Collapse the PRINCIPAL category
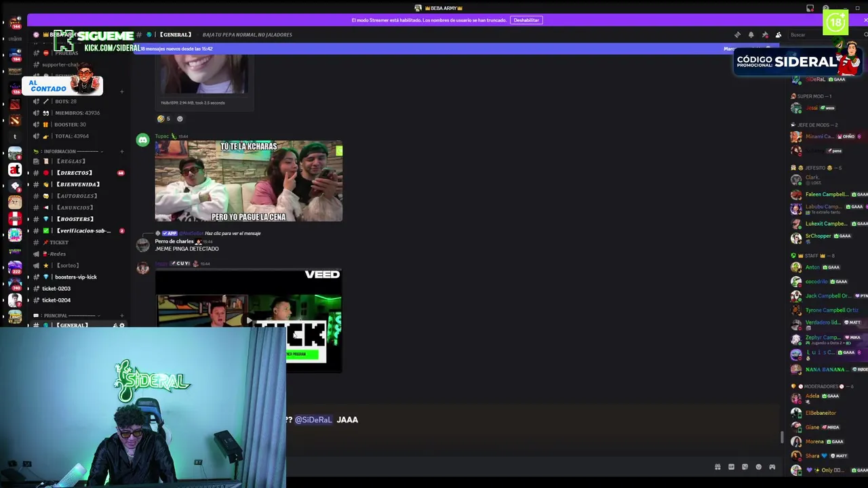 coord(68,316)
